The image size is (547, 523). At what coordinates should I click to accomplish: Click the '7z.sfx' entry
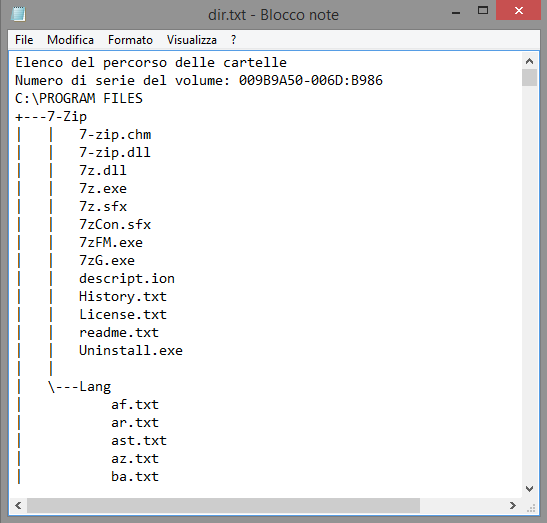[103, 207]
